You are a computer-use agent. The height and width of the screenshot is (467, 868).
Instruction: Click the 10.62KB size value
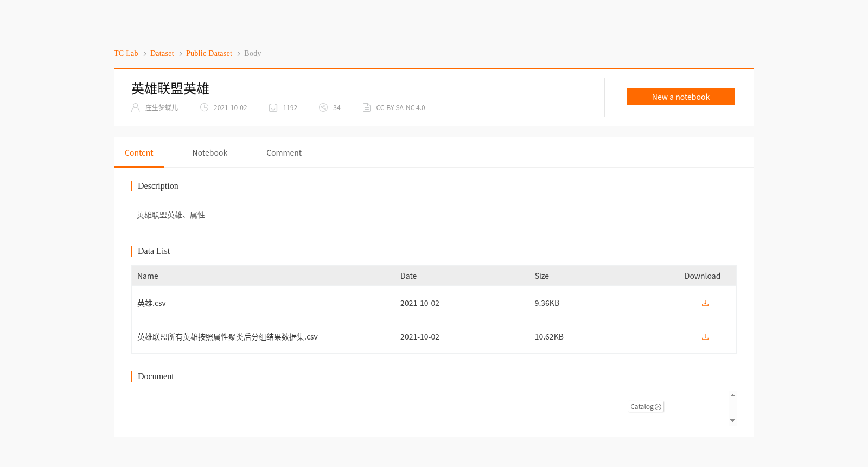click(x=549, y=337)
